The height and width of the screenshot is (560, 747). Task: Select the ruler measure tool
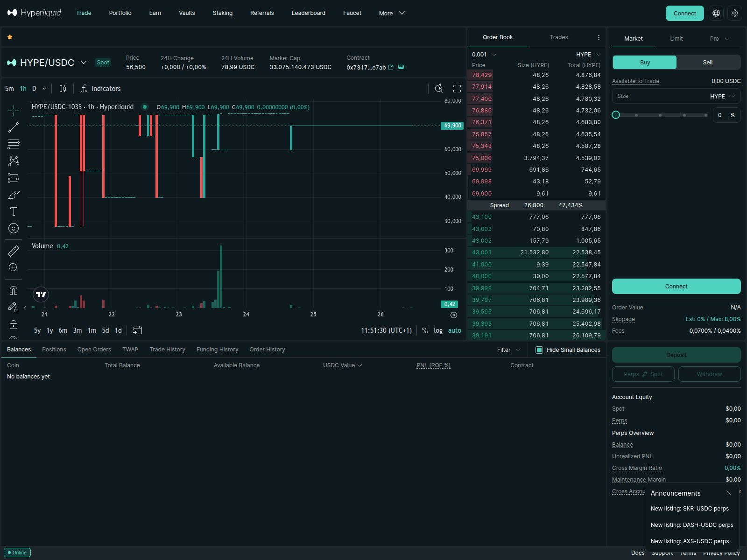coord(14,251)
